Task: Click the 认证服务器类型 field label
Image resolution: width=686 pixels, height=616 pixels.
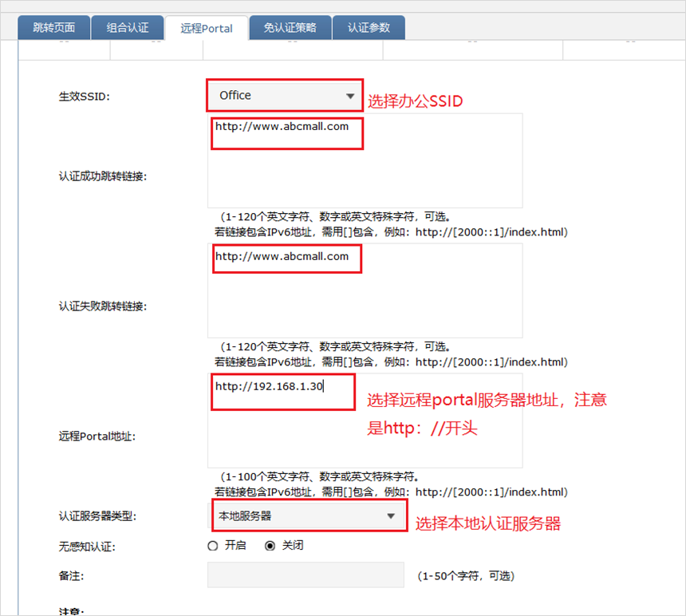Action: (98, 516)
